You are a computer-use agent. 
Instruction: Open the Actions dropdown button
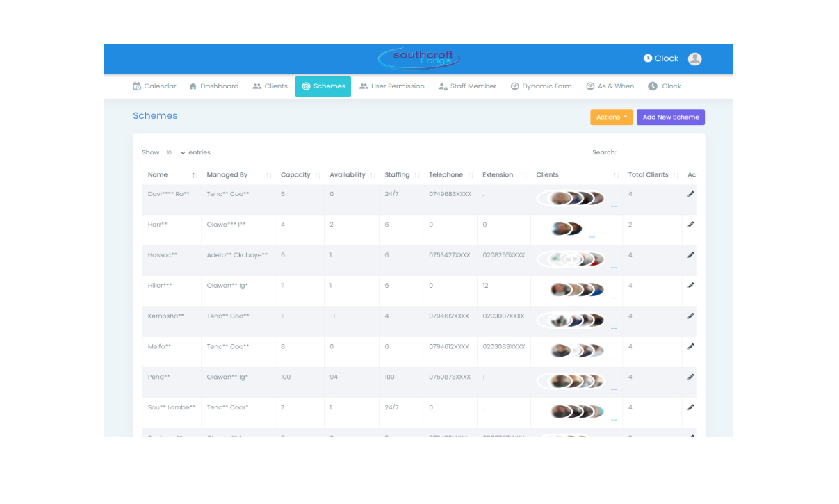[611, 117]
